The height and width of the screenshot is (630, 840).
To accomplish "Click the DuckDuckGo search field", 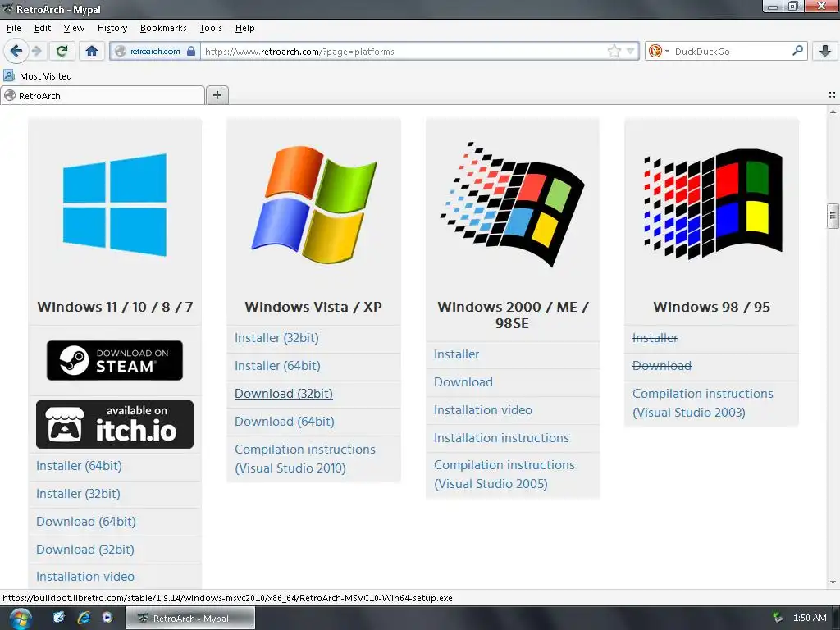I will tap(731, 52).
